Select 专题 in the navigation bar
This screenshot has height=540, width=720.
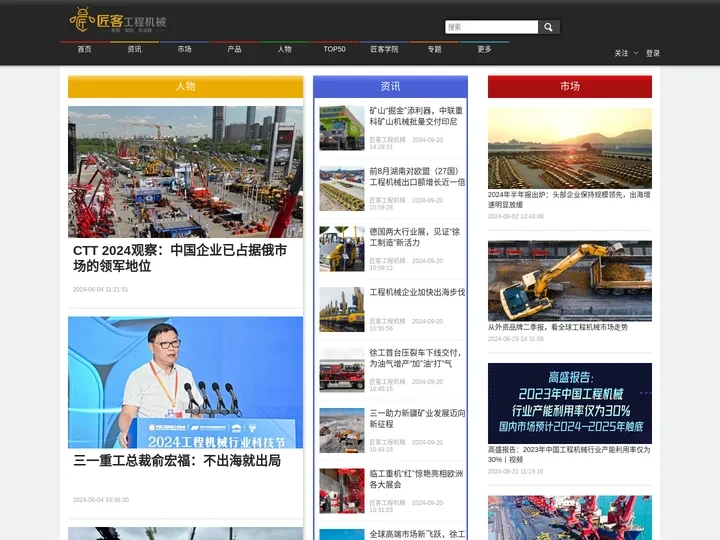[x=434, y=49]
